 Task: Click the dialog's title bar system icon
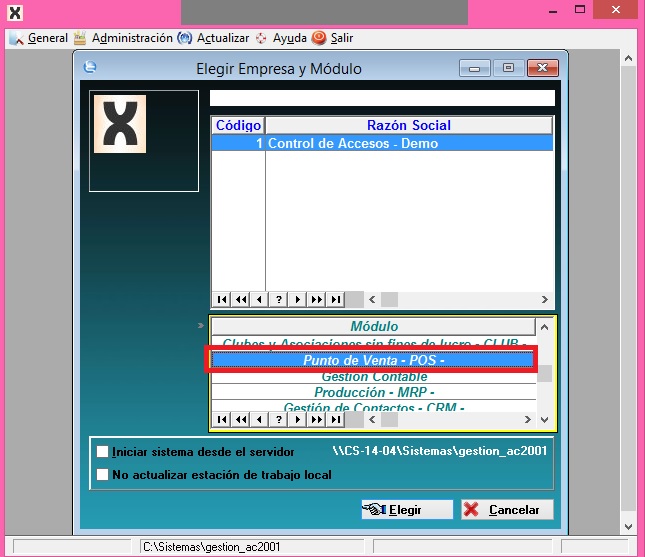90,68
